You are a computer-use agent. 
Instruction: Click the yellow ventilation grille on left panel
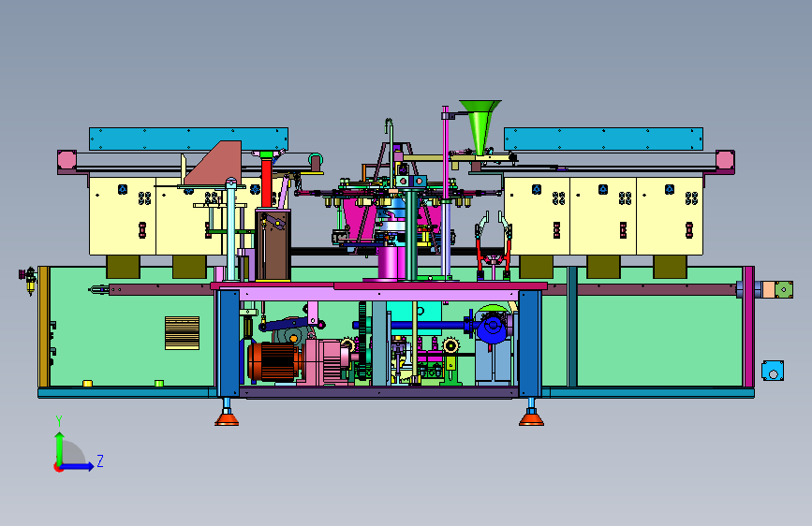(x=183, y=333)
